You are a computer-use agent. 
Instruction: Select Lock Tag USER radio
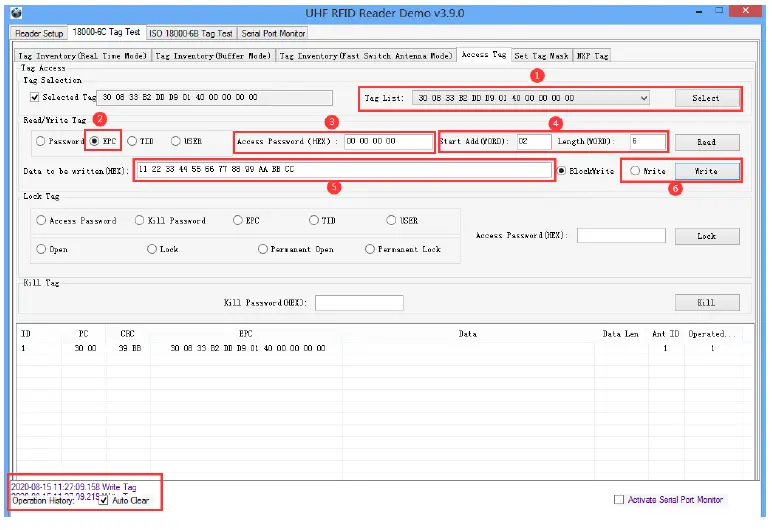tap(391, 220)
